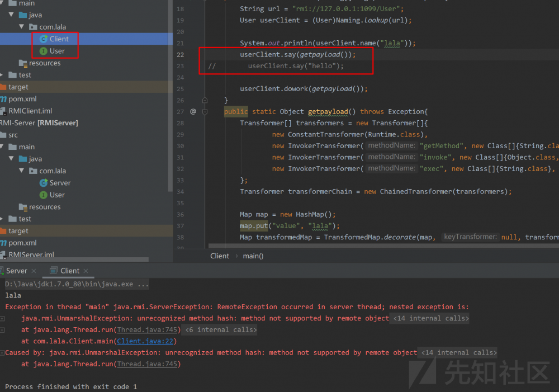
Task: Click the "exec" string on line 32
Action: point(432,169)
